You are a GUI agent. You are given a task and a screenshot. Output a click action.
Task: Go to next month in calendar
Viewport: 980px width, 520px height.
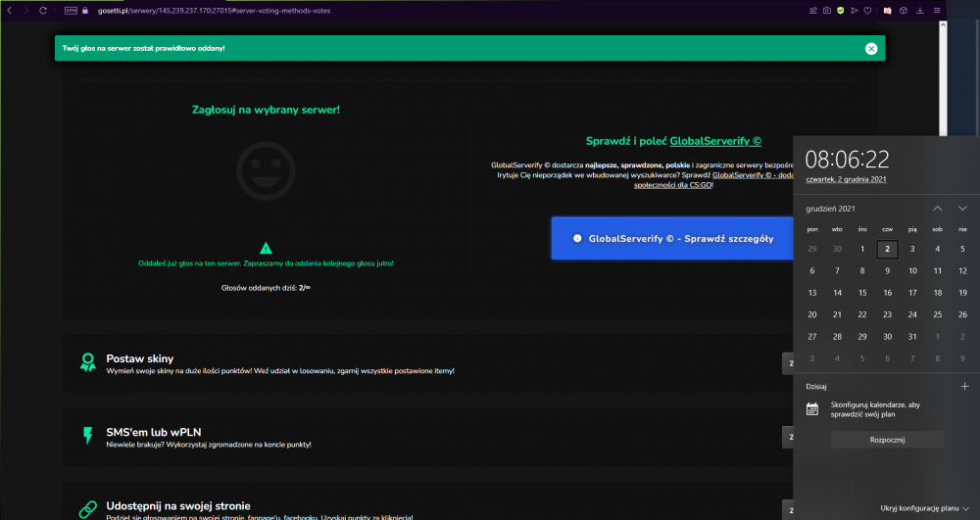pyautogui.click(x=962, y=209)
